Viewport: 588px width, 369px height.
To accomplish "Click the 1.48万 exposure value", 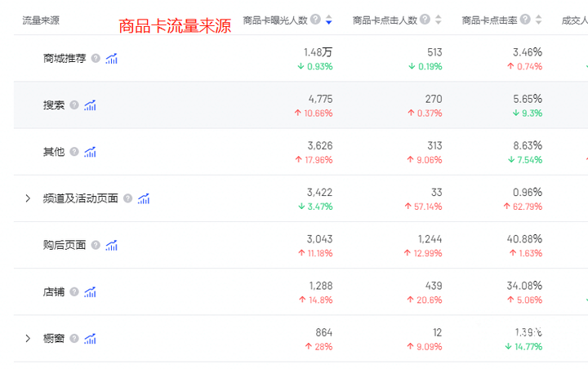I will 318,52.
